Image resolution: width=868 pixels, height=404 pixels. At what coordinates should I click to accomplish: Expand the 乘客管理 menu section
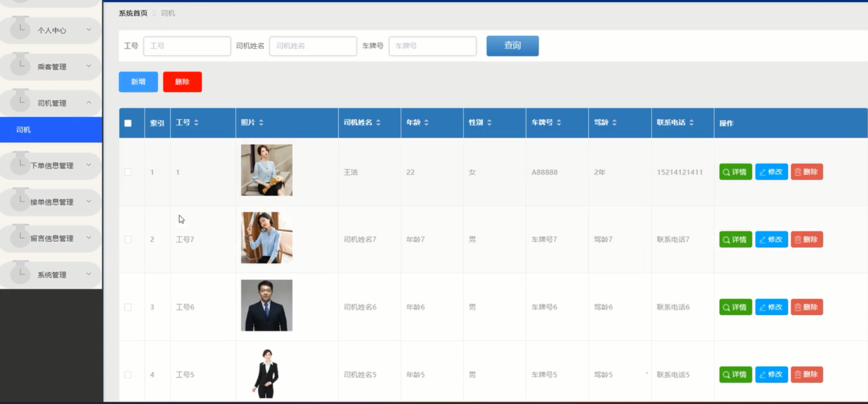tap(51, 66)
